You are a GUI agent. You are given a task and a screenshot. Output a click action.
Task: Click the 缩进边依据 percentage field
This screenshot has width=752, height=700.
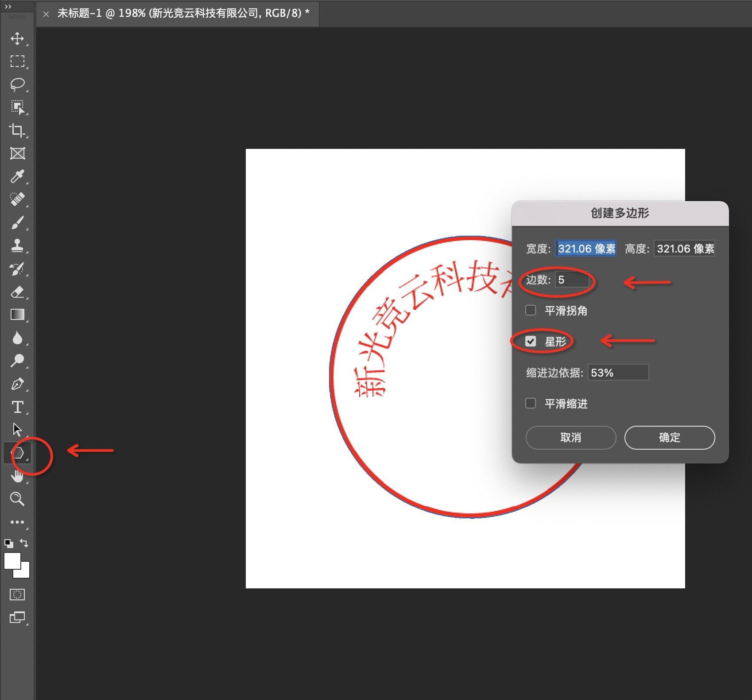pos(618,373)
